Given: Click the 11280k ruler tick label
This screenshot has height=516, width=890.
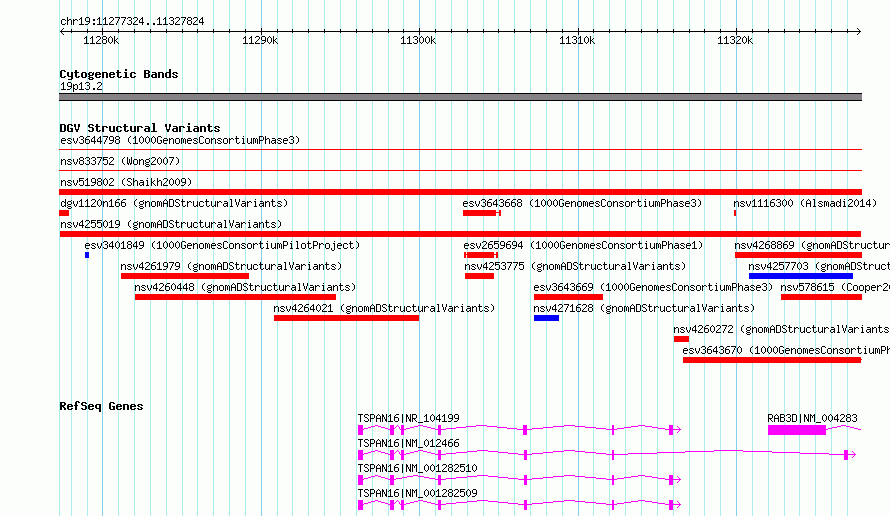Looking at the screenshot, I should pyautogui.click(x=101, y=40).
